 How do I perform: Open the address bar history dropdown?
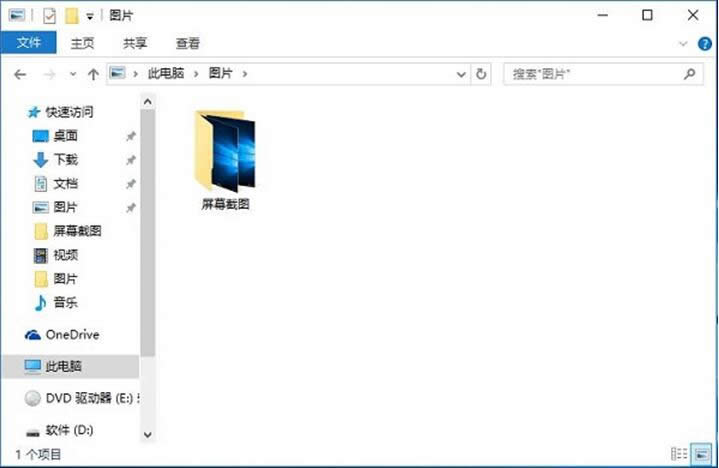pos(461,74)
